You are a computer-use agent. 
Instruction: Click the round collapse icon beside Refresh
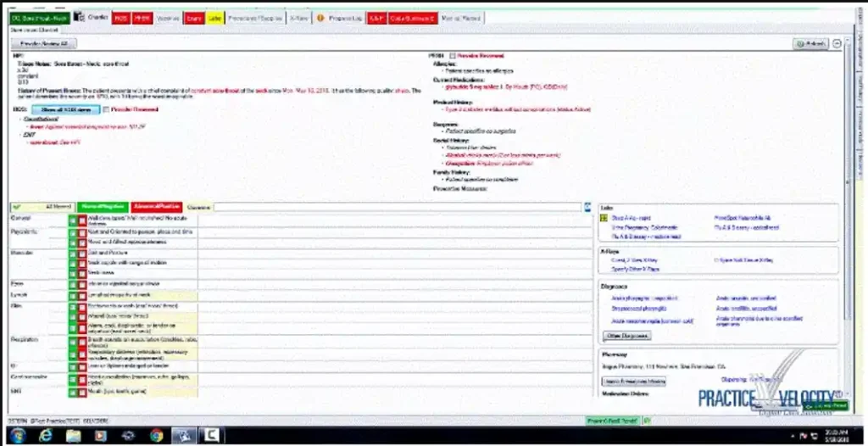click(837, 43)
